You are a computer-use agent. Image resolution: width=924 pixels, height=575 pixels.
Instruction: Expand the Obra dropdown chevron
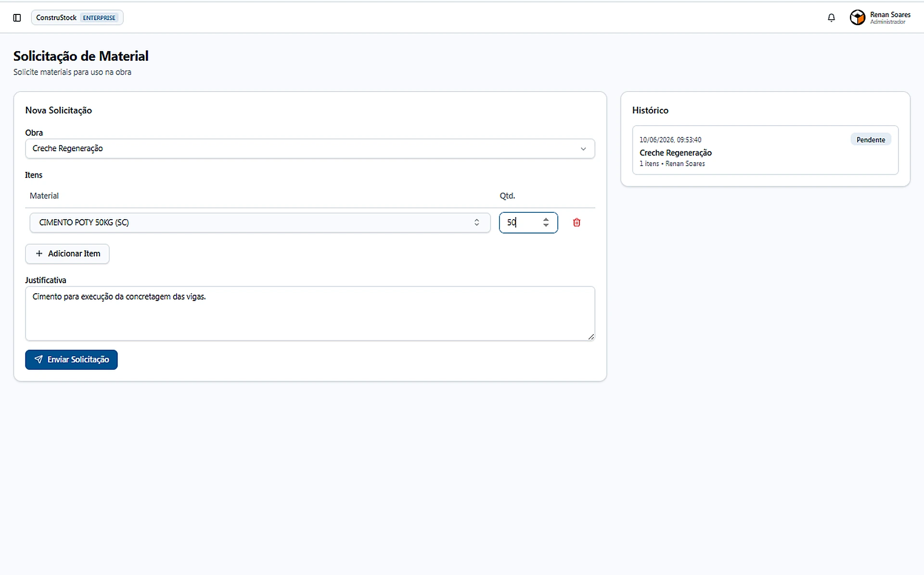pos(583,149)
